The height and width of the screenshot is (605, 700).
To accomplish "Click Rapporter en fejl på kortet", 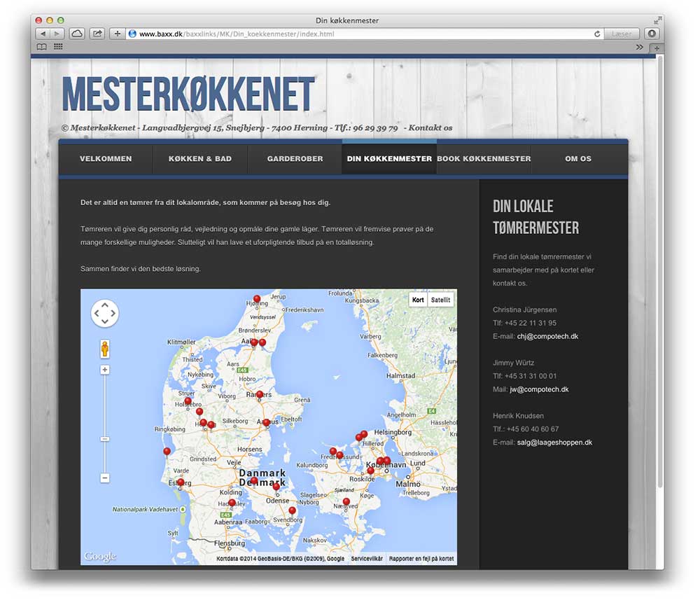I will (x=421, y=559).
